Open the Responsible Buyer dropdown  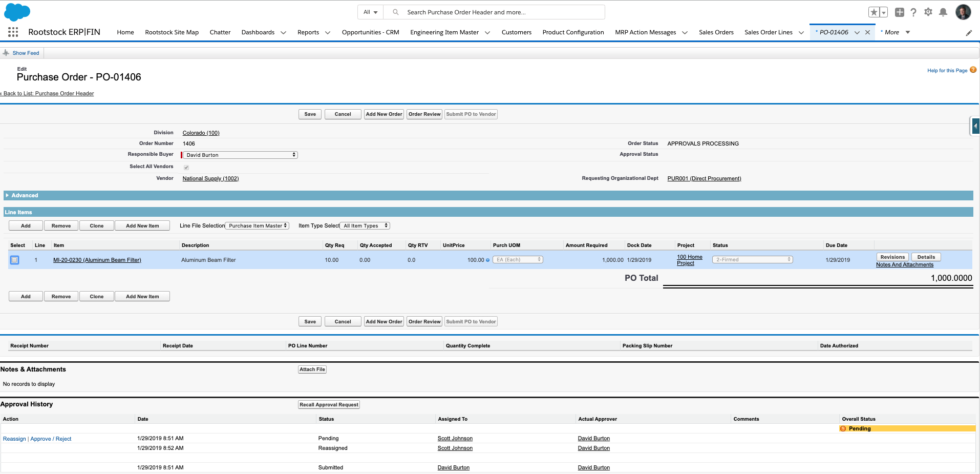[240, 155]
